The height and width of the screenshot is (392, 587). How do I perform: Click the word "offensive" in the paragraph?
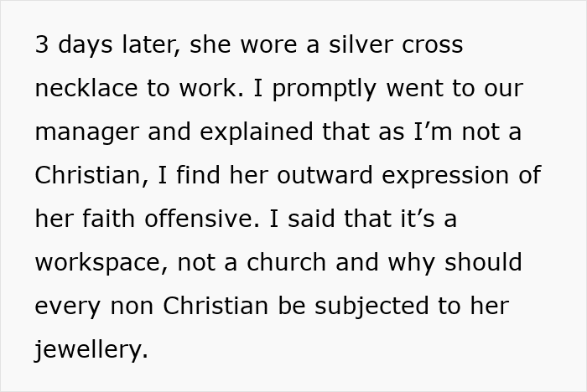[201, 219]
